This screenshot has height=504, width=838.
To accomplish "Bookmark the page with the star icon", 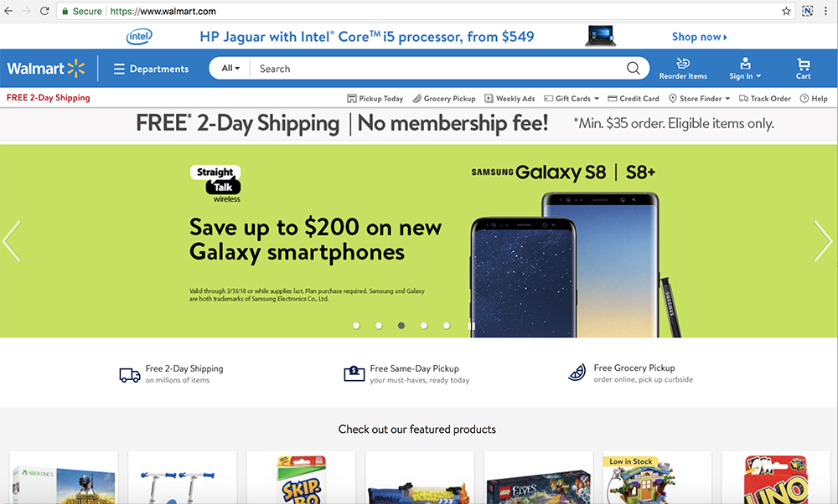I will pos(786,11).
